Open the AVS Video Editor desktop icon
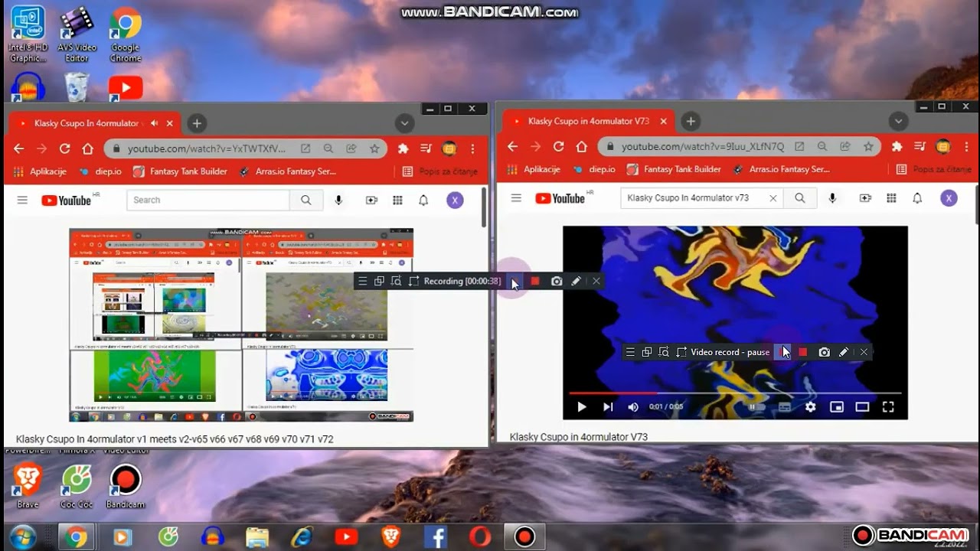 point(77,35)
